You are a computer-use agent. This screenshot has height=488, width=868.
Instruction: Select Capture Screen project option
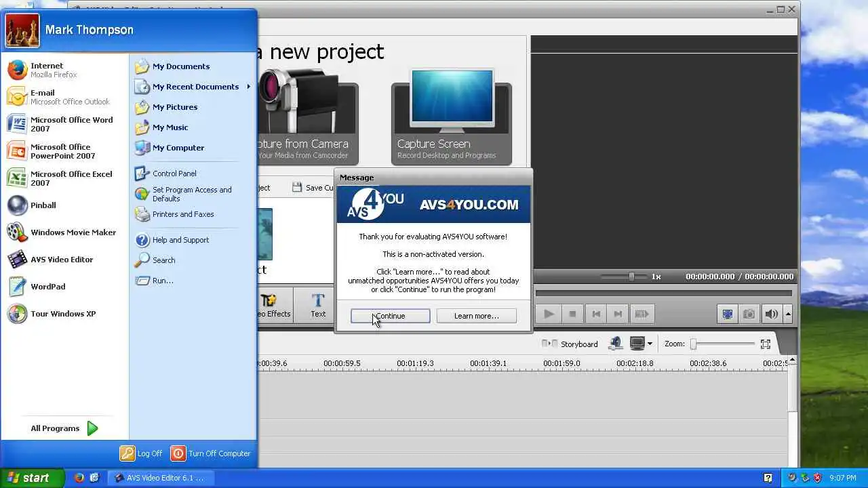pos(452,117)
